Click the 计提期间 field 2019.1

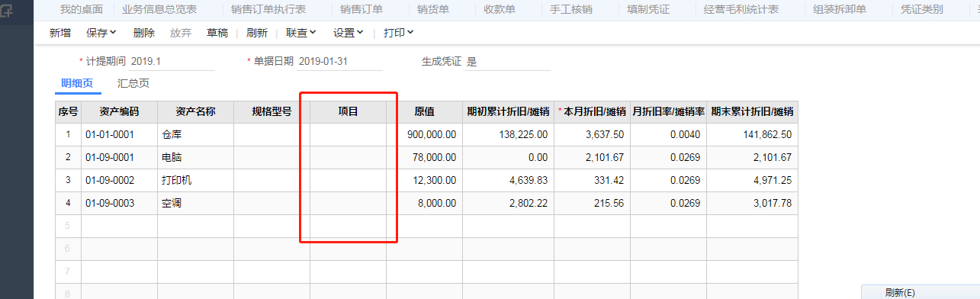172,62
